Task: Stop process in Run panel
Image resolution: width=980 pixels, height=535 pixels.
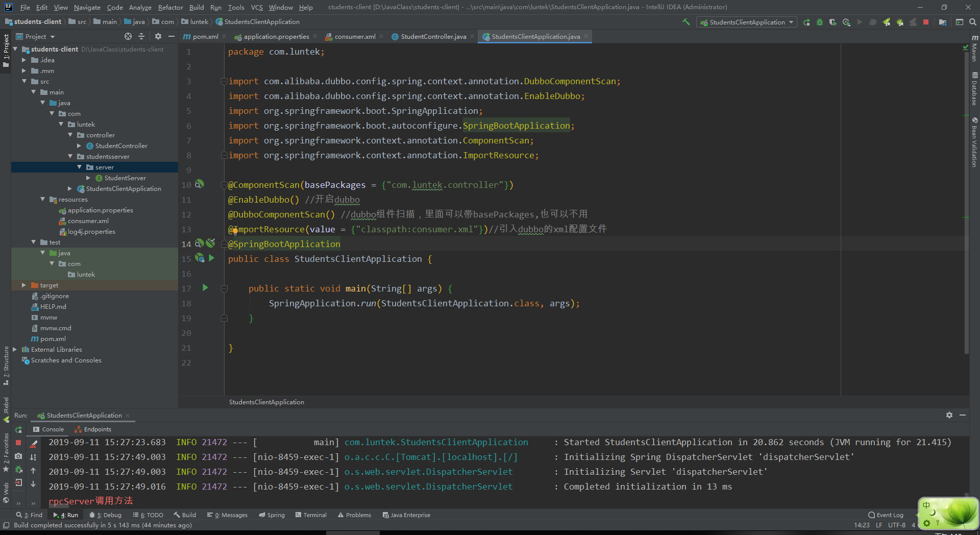Action: point(18,443)
